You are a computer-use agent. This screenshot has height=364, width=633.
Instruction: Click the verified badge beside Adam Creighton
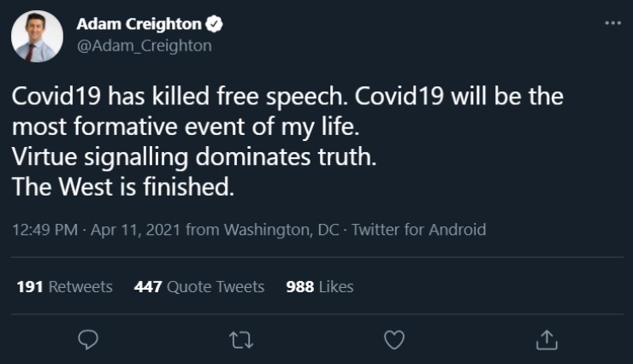[218, 24]
